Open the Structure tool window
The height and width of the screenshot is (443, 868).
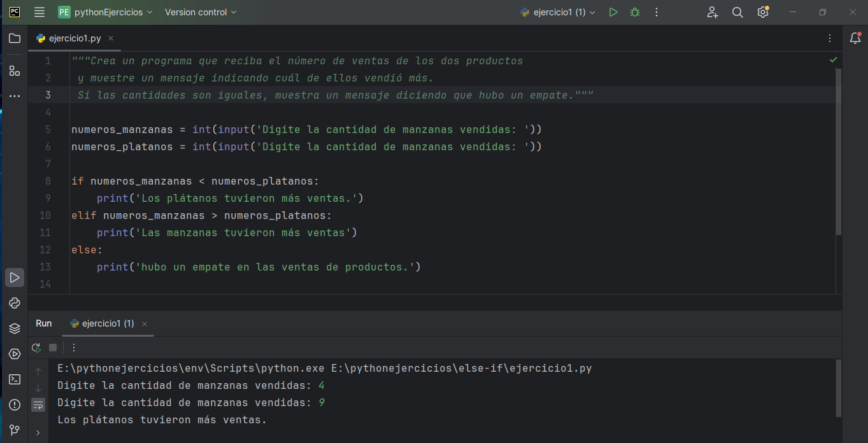tap(14, 71)
